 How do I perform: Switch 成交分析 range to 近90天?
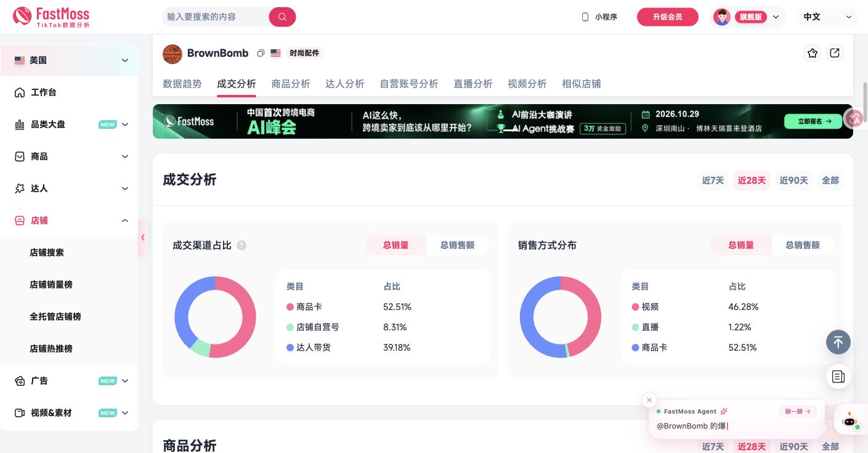[793, 181]
